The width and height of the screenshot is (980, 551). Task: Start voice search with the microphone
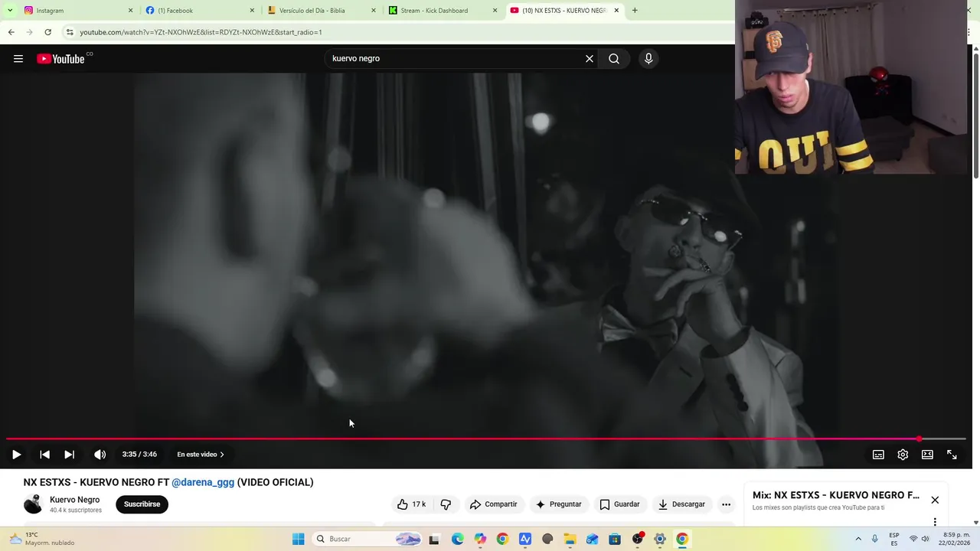click(x=648, y=59)
